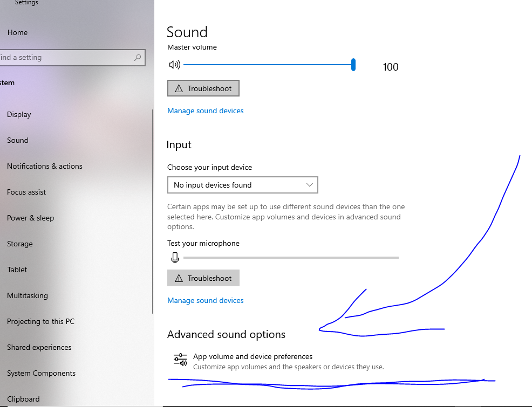Open the Choose your input device dropdown
The height and width of the screenshot is (407, 532).
pyautogui.click(x=242, y=185)
